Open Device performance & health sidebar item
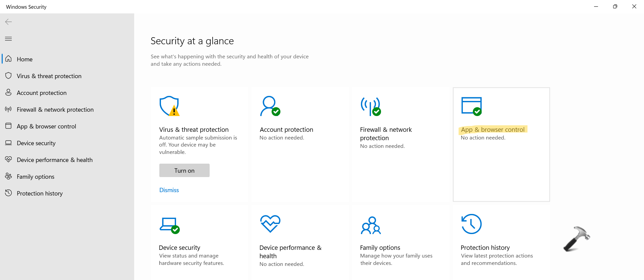Image resolution: width=644 pixels, height=280 pixels. [x=55, y=160]
